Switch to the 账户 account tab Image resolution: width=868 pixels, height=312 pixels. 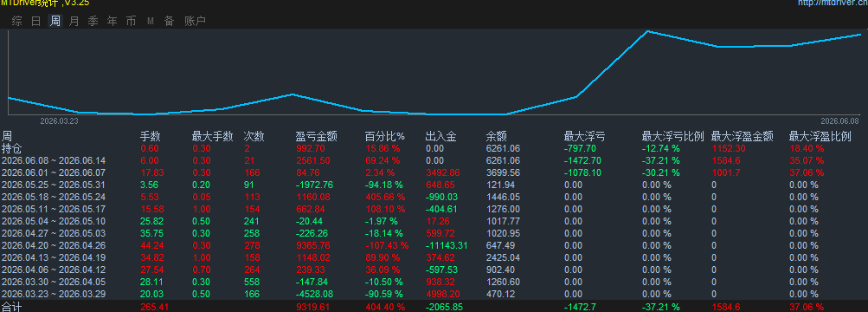pos(195,22)
